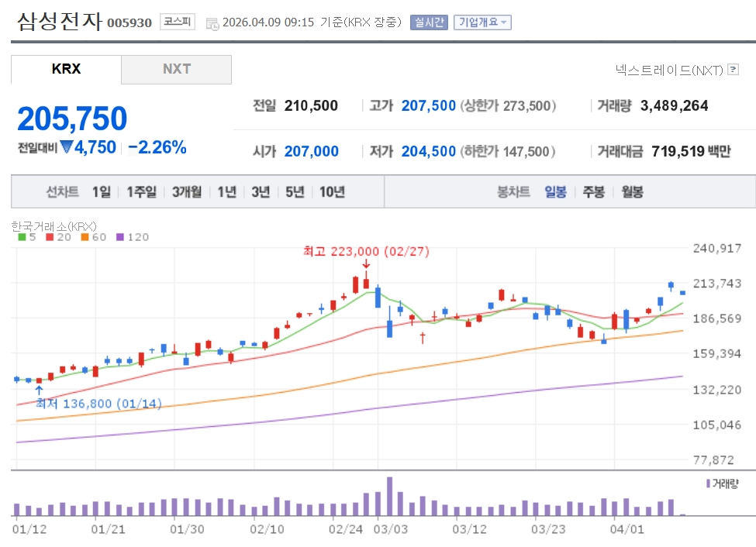756x547 pixels.
Task: Show the 10년 line chart
Action: coord(331,192)
